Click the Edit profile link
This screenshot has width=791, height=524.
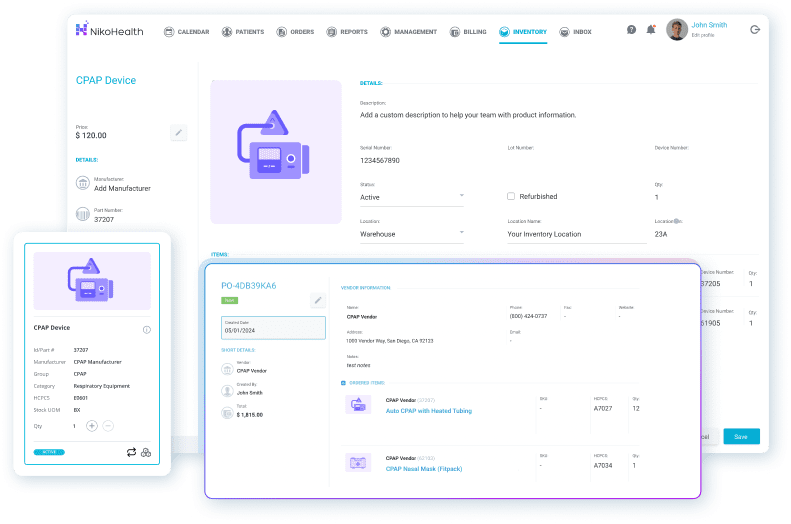tap(703, 35)
